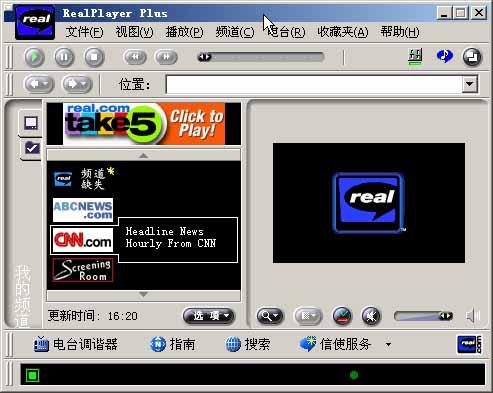This screenshot has height=393, width=493.
Task: Click the blue music note icon
Action: pyautogui.click(x=445, y=56)
